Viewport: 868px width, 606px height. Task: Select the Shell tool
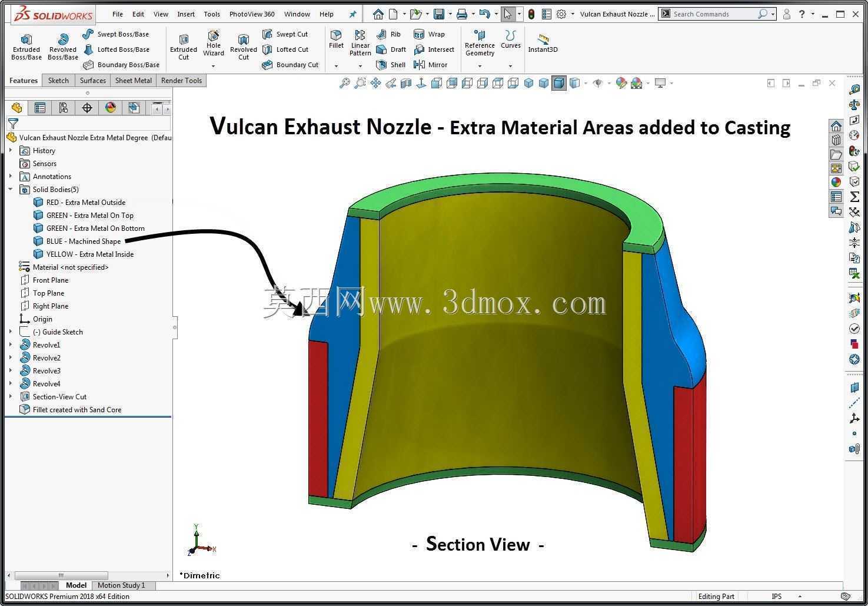pyautogui.click(x=391, y=65)
